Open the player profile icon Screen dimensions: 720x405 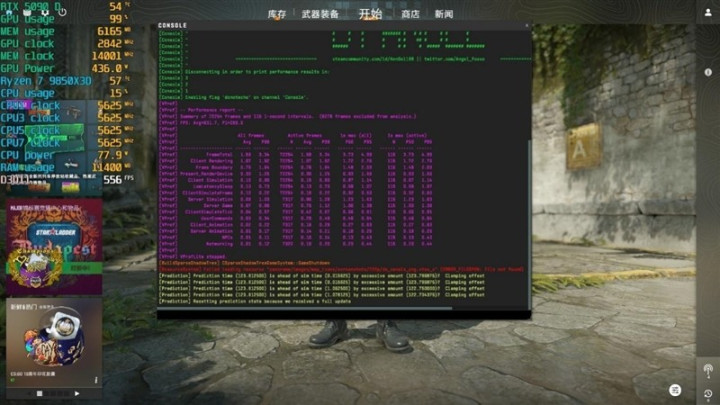coord(708,13)
